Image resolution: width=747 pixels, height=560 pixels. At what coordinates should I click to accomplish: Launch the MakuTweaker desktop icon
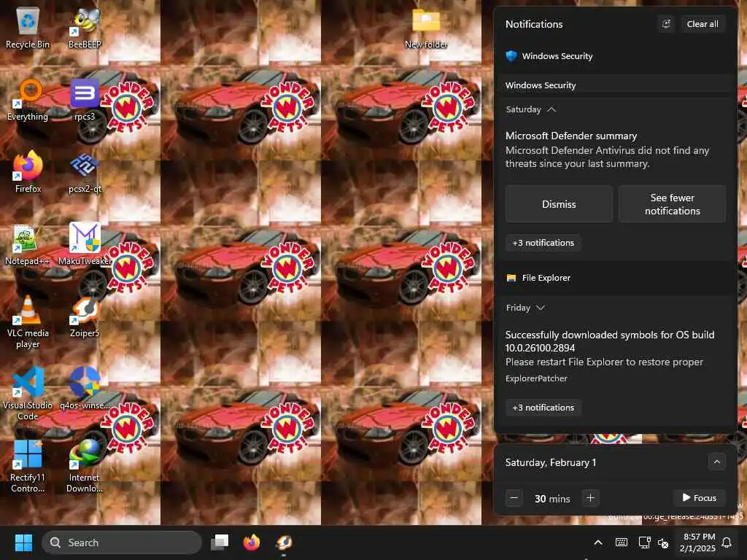[x=85, y=245]
